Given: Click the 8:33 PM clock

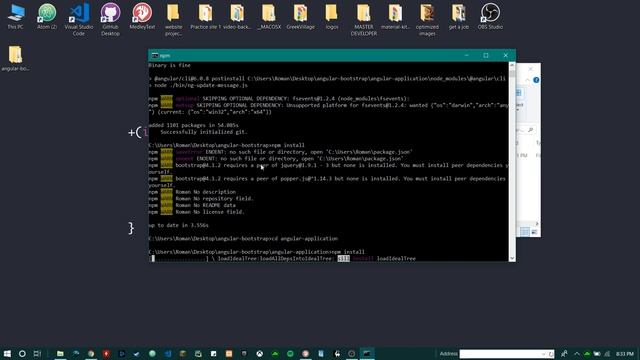Looking at the screenshot, I should coord(624,353).
